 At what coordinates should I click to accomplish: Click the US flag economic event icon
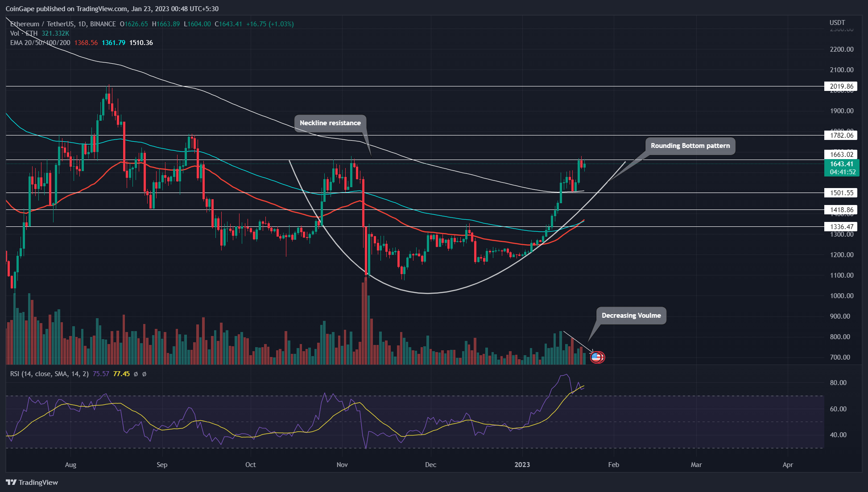pyautogui.click(x=597, y=357)
